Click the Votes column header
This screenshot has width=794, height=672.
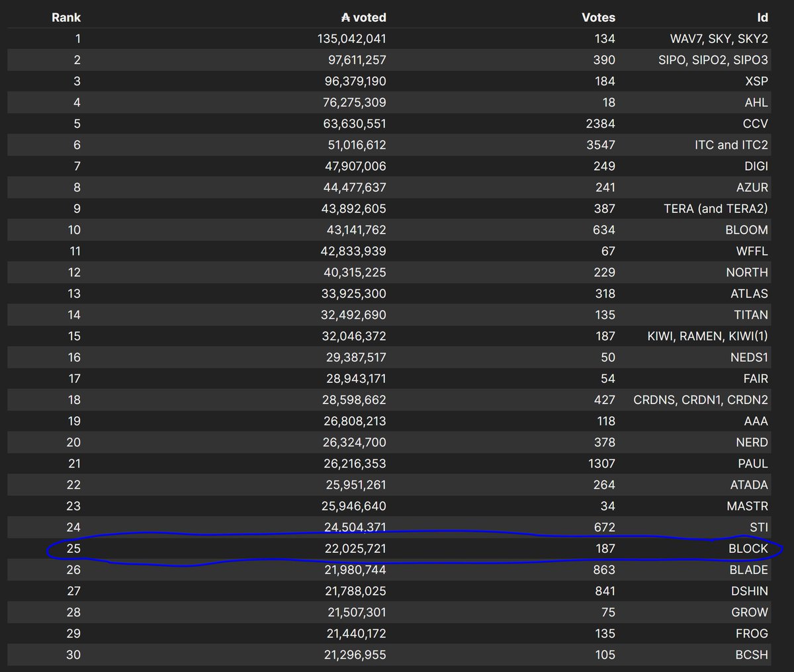(598, 18)
